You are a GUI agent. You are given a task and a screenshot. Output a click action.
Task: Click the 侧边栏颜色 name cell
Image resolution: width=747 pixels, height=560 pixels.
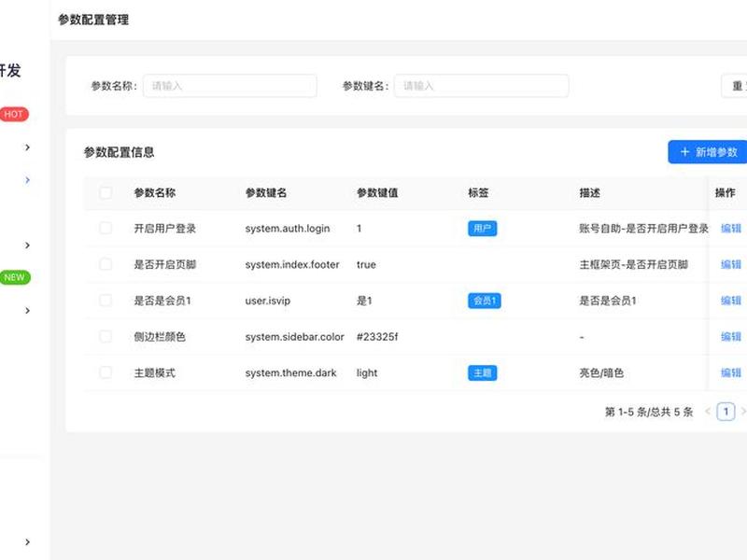tap(160, 337)
